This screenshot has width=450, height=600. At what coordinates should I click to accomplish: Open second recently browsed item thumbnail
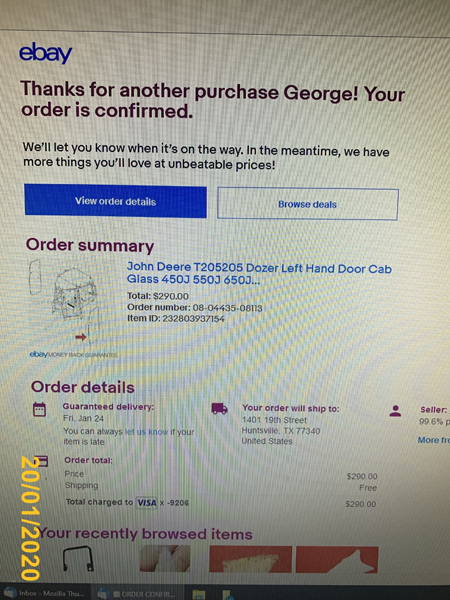165,559
